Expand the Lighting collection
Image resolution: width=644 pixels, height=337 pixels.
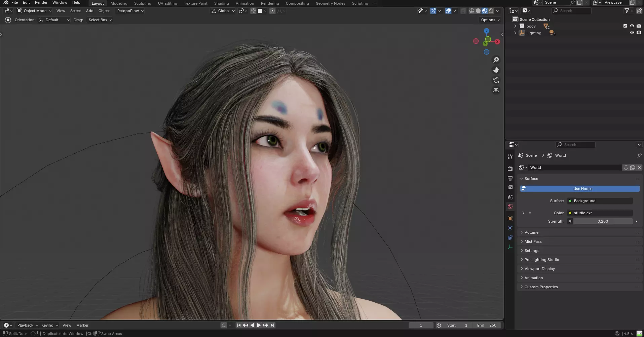[x=515, y=33]
